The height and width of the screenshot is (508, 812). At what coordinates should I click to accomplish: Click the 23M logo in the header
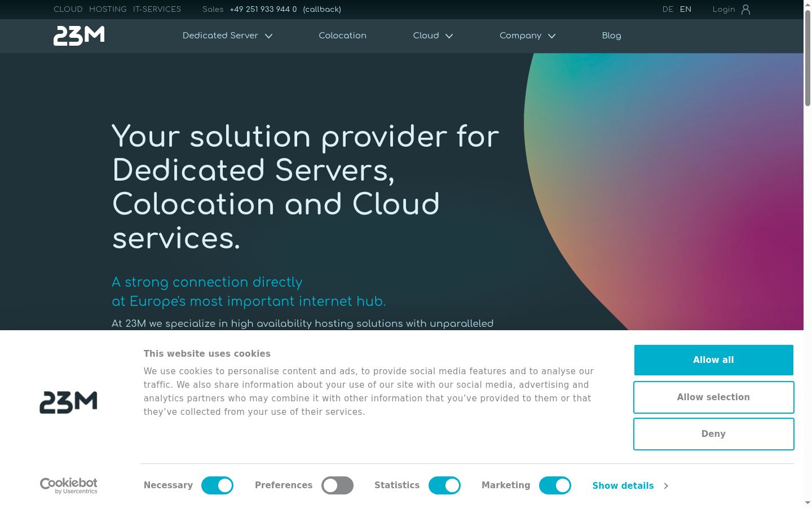pyautogui.click(x=79, y=36)
